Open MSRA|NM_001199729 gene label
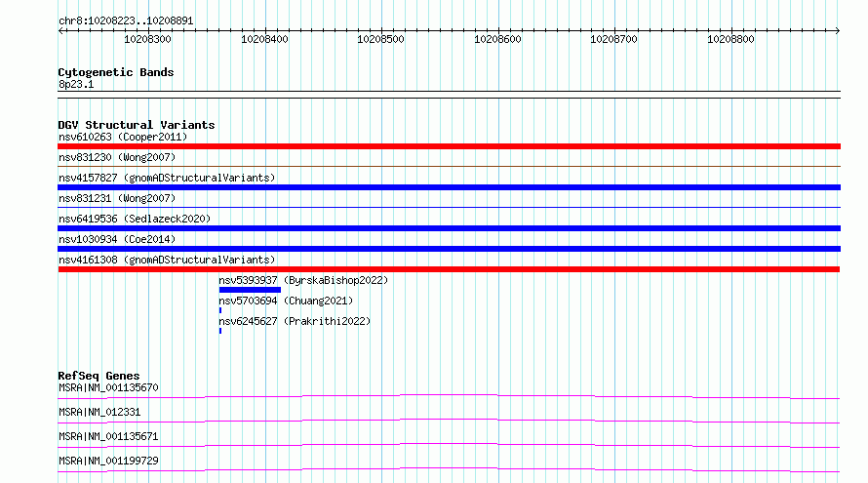868x483 pixels. pyautogui.click(x=108, y=461)
